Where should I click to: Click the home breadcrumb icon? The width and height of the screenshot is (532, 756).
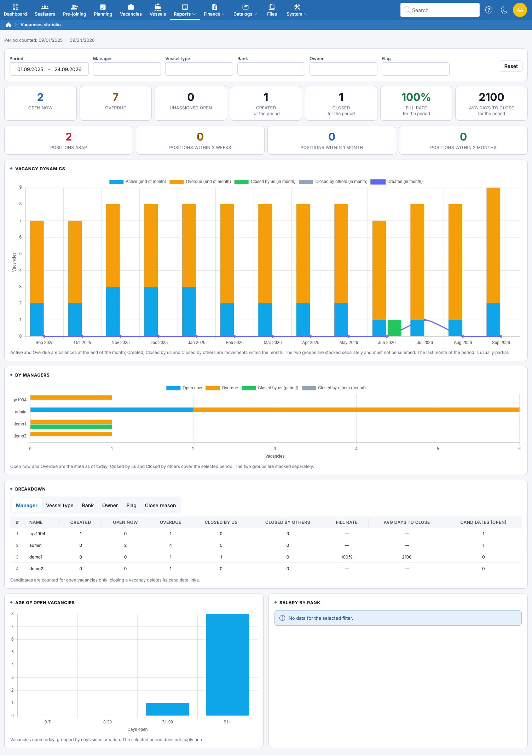click(x=8, y=25)
